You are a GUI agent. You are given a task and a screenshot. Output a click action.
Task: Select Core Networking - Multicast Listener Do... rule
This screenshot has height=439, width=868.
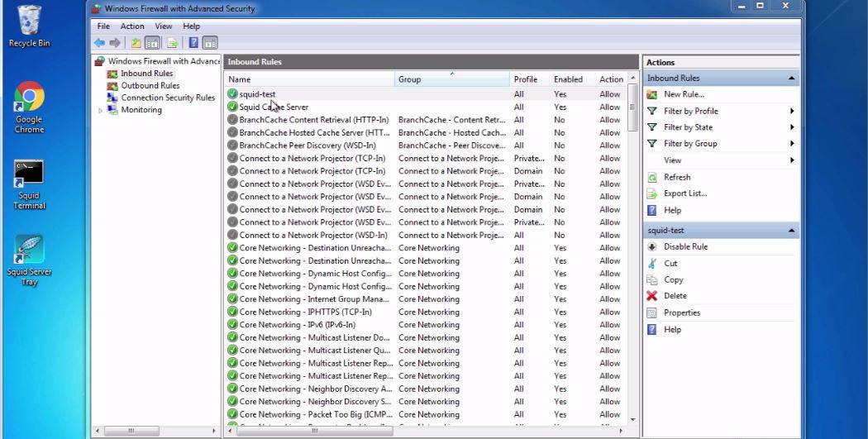pyautogui.click(x=427, y=337)
